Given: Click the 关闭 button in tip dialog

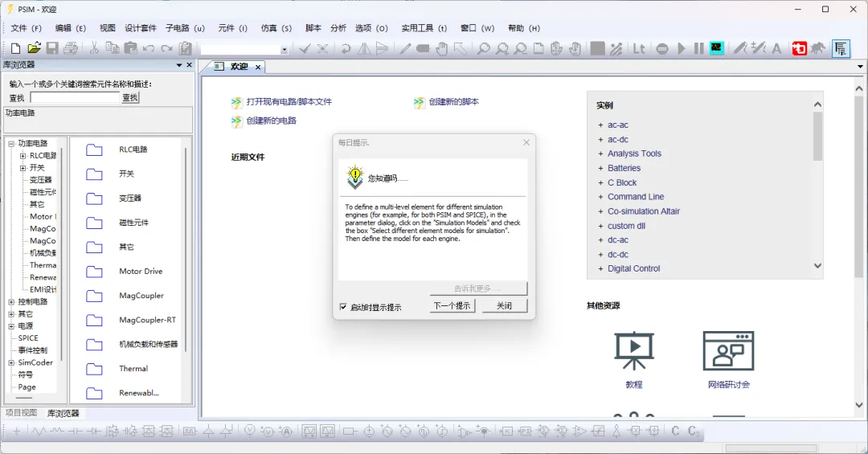Looking at the screenshot, I should pos(504,305).
